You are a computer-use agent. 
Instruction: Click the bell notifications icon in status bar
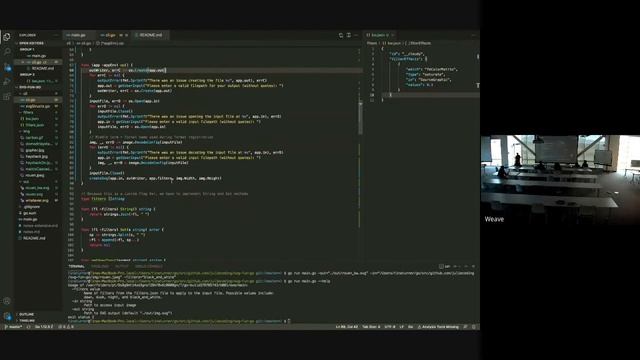coord(474,327)
